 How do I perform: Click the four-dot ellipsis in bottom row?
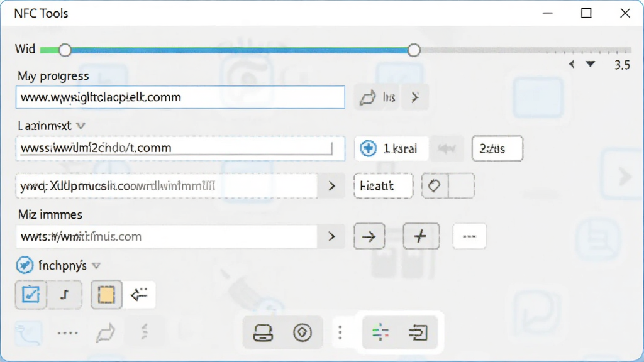[68, 333]
